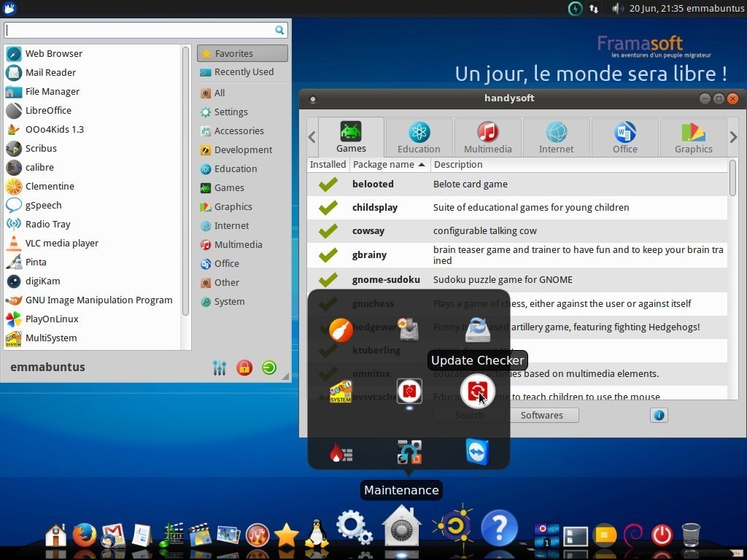Toggle the installed checkmark for cowsay

328,231
